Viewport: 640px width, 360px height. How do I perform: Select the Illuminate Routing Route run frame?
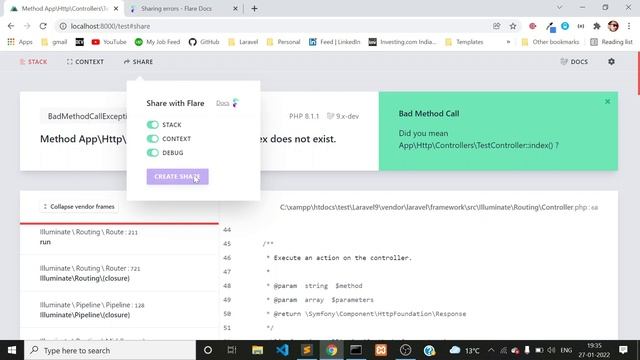click(x=119, y=237)
